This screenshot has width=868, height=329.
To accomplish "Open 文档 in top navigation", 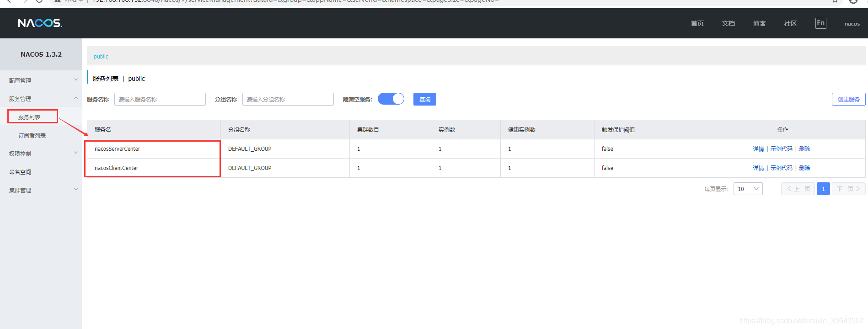I will (x=728, y=23).
